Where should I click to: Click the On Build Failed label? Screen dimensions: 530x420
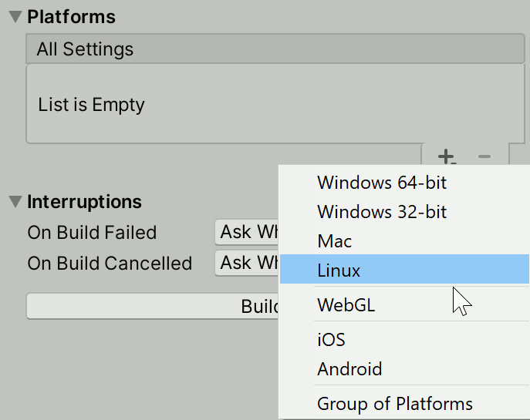click(x=92, y=233)
